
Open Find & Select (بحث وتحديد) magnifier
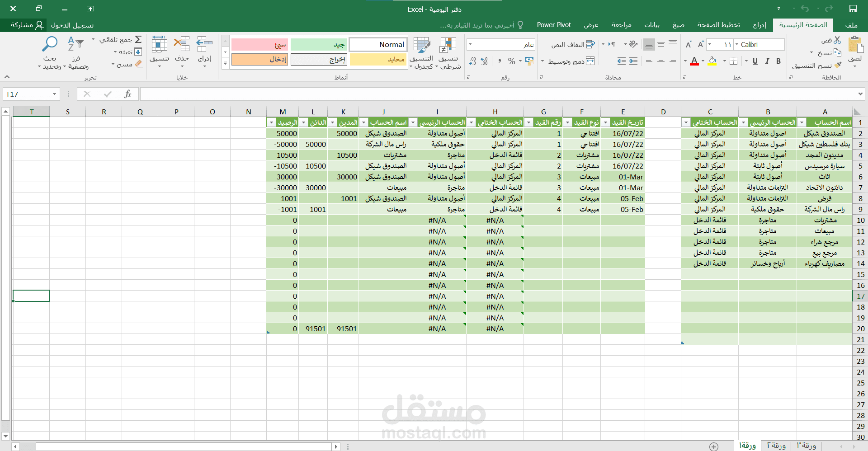[x=50, y=44]
